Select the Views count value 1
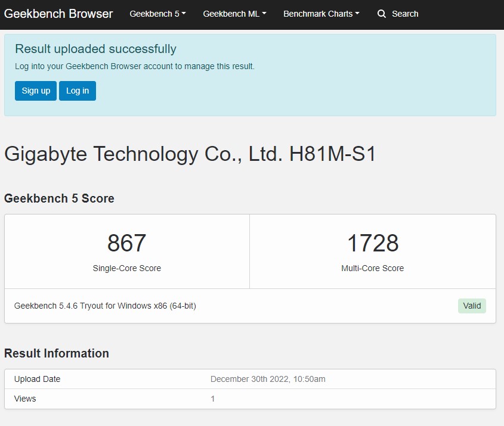 point(212,399)
